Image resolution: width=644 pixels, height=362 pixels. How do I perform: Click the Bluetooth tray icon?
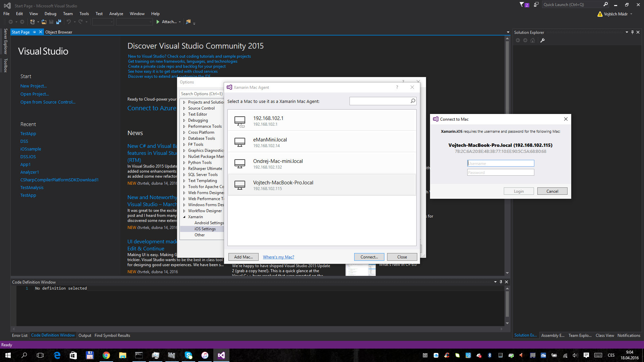click(x=489, y=355)
